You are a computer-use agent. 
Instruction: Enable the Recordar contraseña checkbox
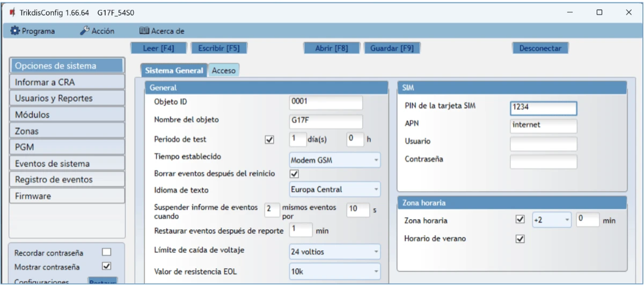[x=106, y=252]
